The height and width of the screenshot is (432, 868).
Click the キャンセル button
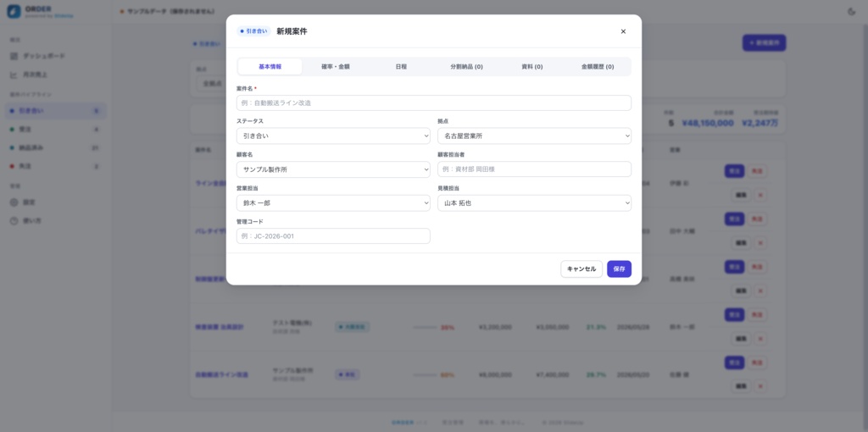[x=581, y=269]
